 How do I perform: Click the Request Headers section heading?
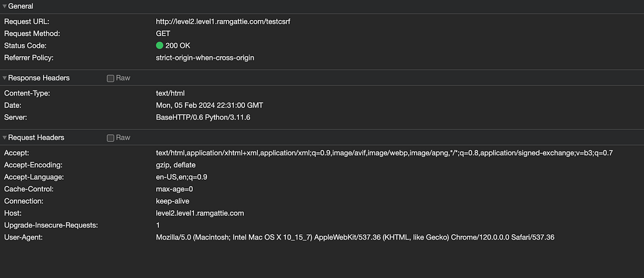coord(36,138)
